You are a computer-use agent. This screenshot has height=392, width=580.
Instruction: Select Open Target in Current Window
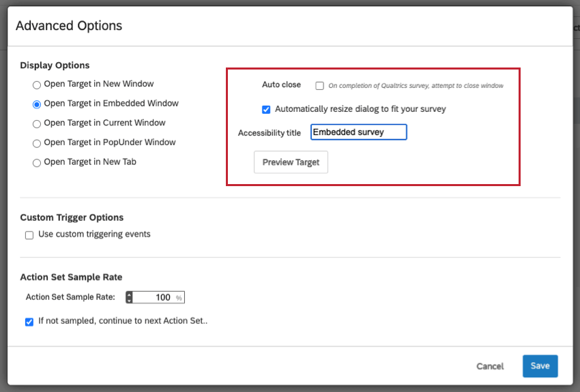click(37, 123)
